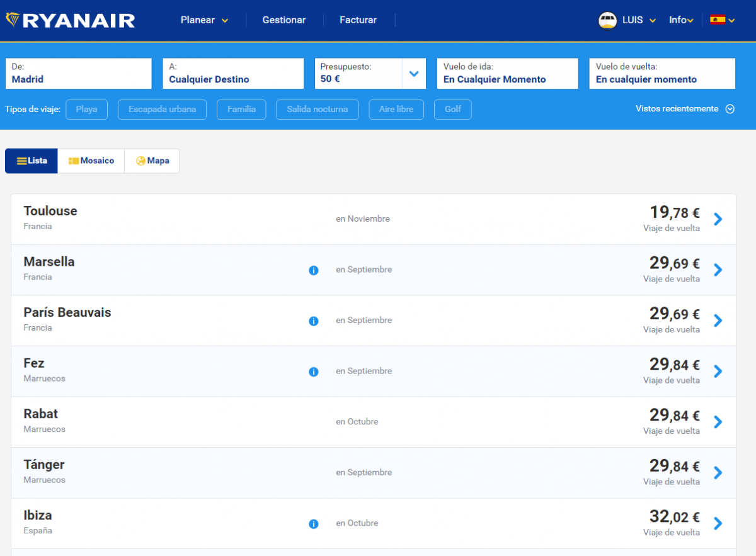Viewport: 756px width, 556px height.
Task: Click info icon on Marsella row
Action: coord(314,270)
